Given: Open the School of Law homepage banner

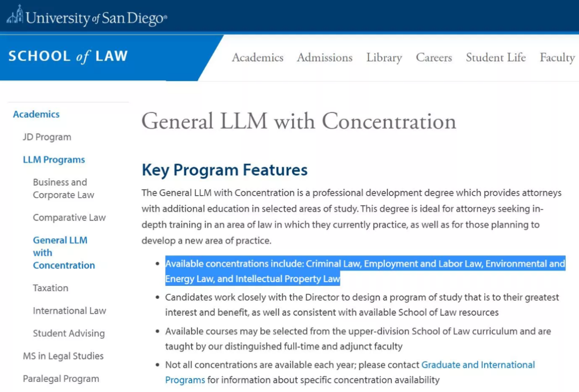Looking at the screenshot, I should pyautogui.click(x=68, y=56).
